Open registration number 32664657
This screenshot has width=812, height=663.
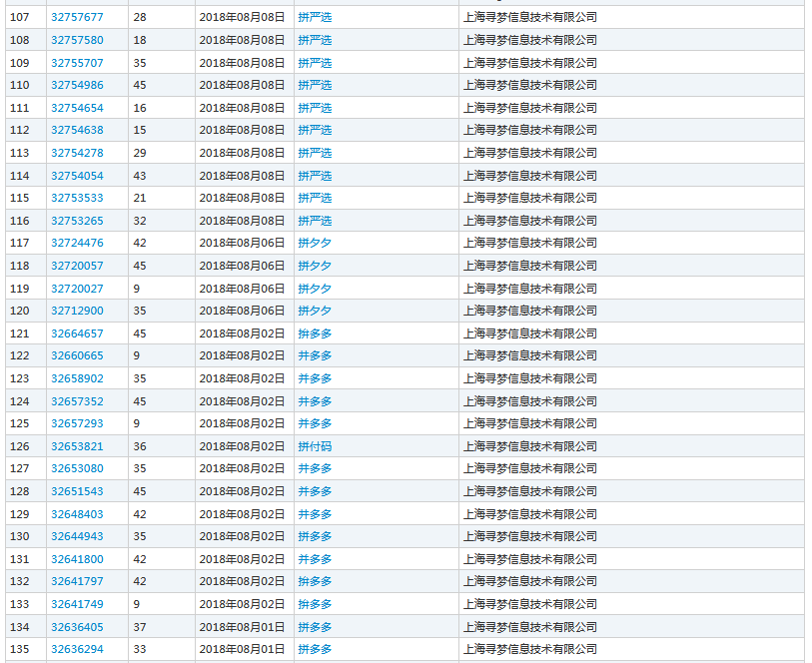coord(77,333)
